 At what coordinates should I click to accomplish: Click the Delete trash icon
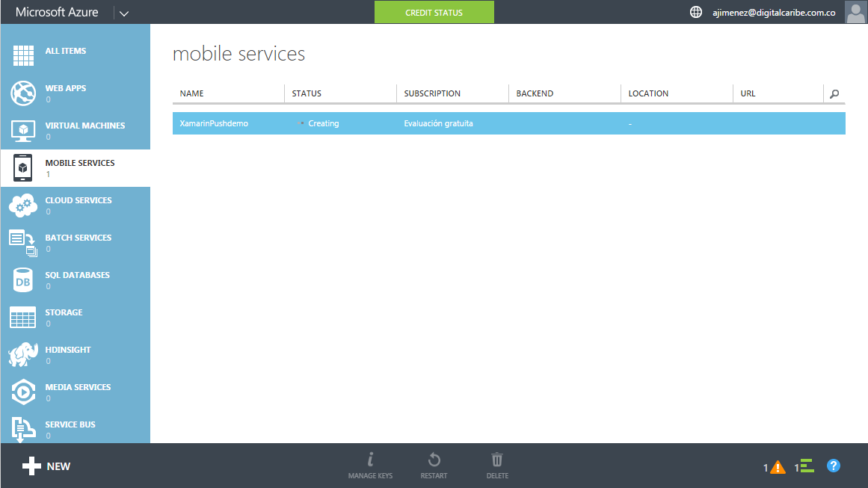pos(497,460)
